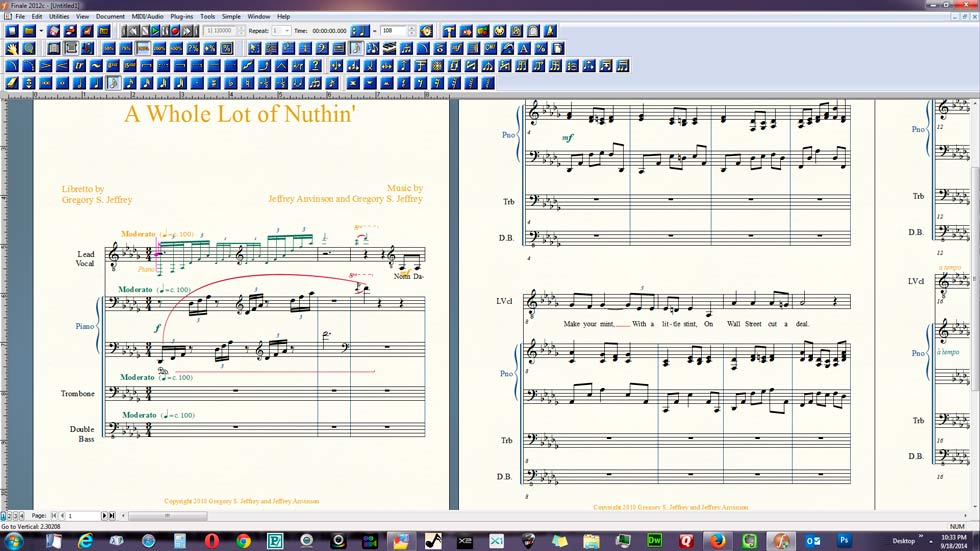Click the speaker Playback Settings icon
The width and height of the screenshot is (980, 551).
pyautogui.click(x=426, y=31)
